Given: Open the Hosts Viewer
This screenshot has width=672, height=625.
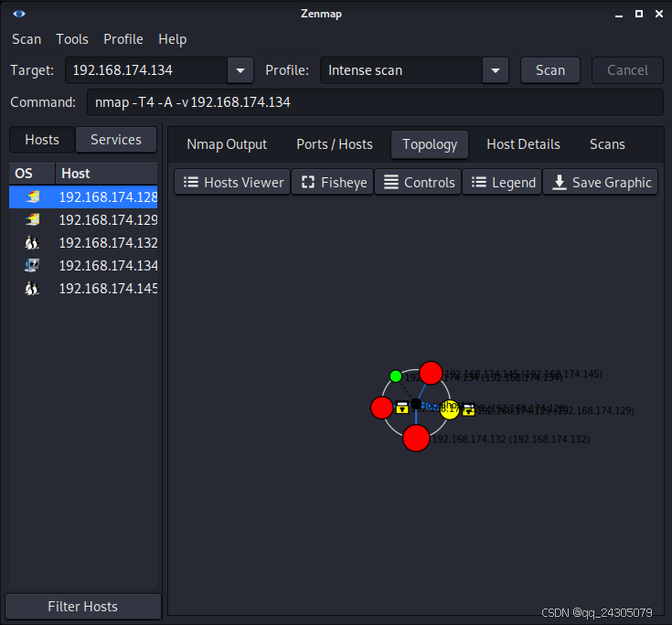Looking at the screenshot, I should tap(232, 182).
